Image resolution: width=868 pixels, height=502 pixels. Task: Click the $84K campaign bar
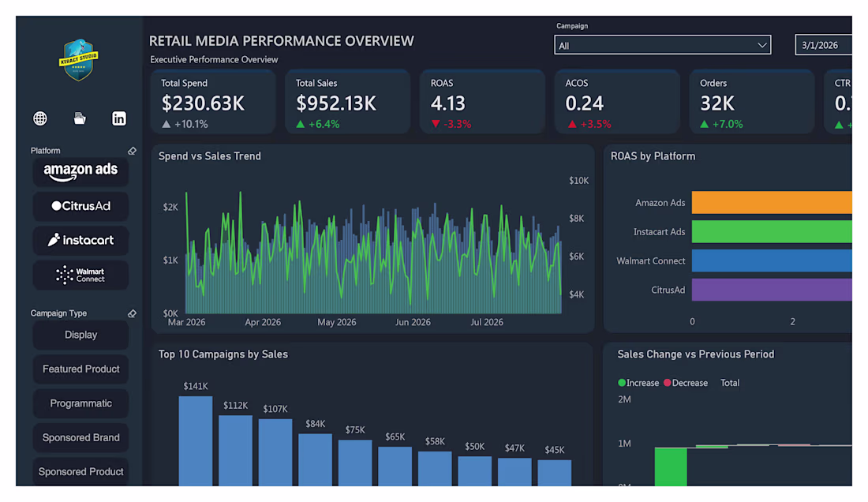(x=315, y=460)
